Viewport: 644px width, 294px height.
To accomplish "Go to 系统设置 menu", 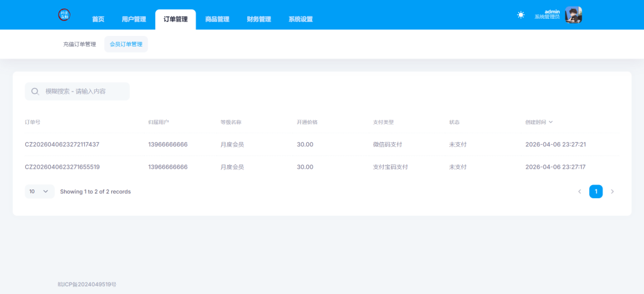I will point(301,20).
